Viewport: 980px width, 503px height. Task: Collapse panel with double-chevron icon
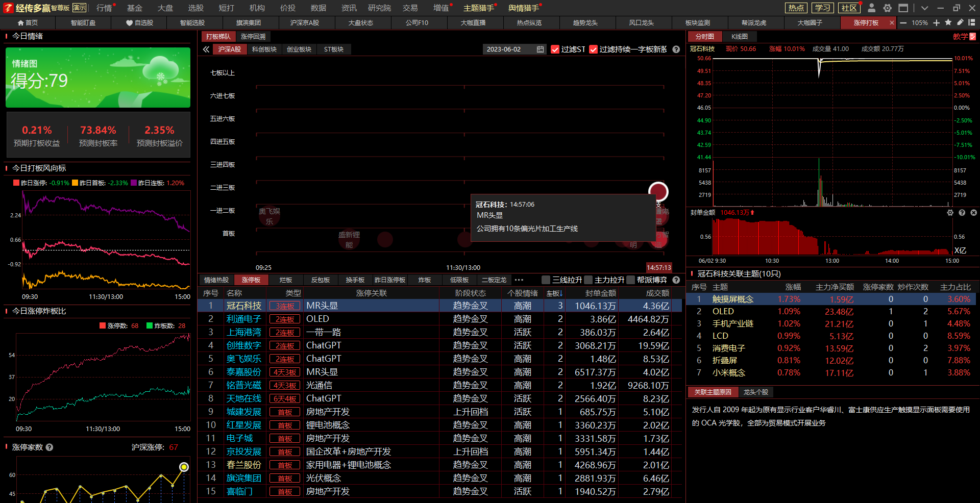[206, 49]
